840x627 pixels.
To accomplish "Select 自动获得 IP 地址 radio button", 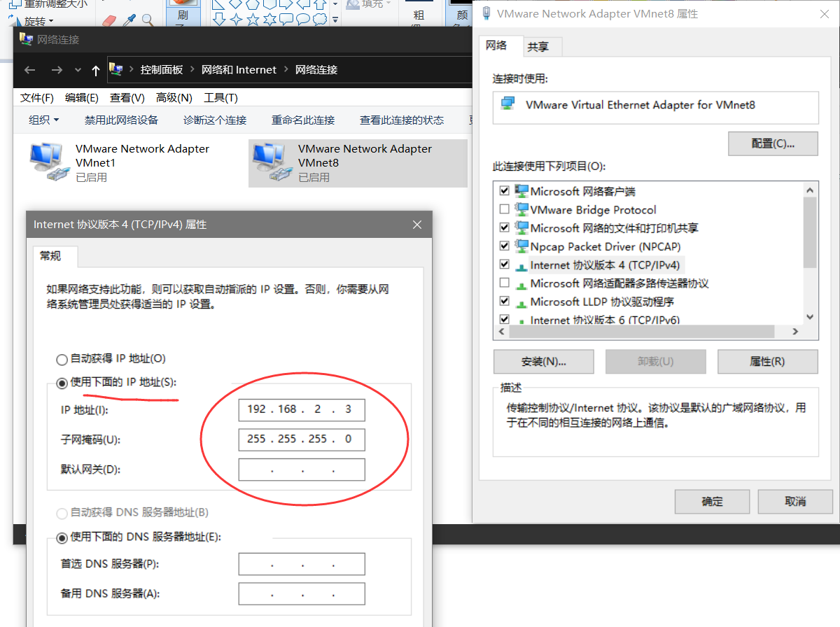I will pos(62,359).
